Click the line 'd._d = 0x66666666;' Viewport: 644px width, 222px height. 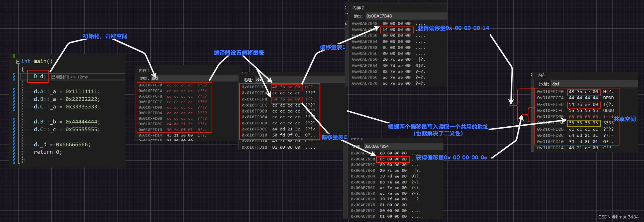pos(62,144)
